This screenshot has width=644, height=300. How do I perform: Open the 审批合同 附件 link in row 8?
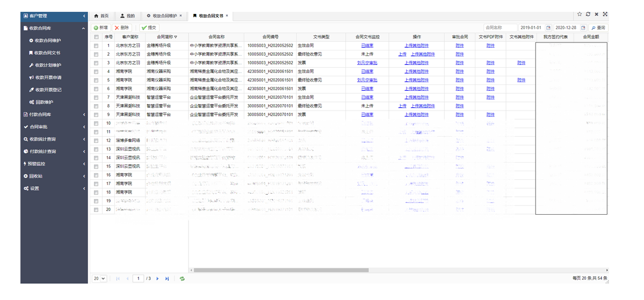(460, 106)
